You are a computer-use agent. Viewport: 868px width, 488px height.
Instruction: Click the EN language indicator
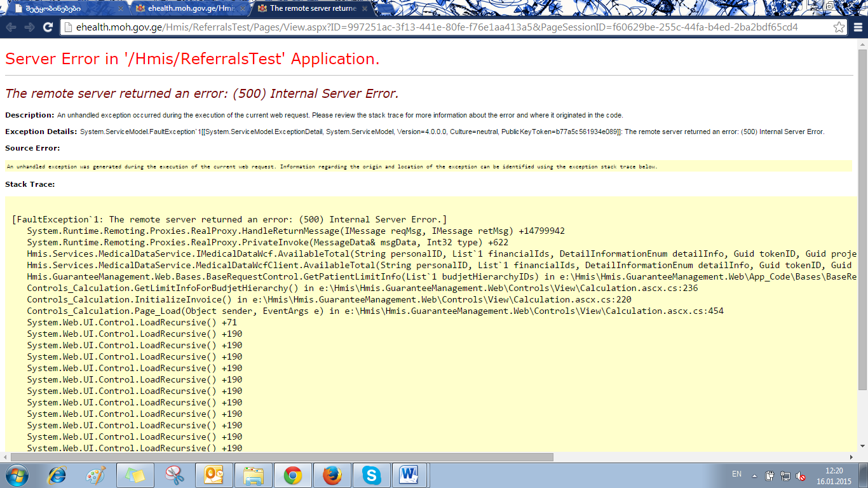(736, 474)
